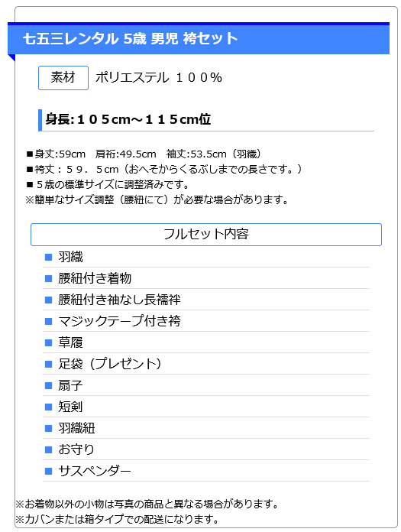This screenshot has height=532, width=401.
Task: Select the ポリエステル100% text
Action: (159, 78)
